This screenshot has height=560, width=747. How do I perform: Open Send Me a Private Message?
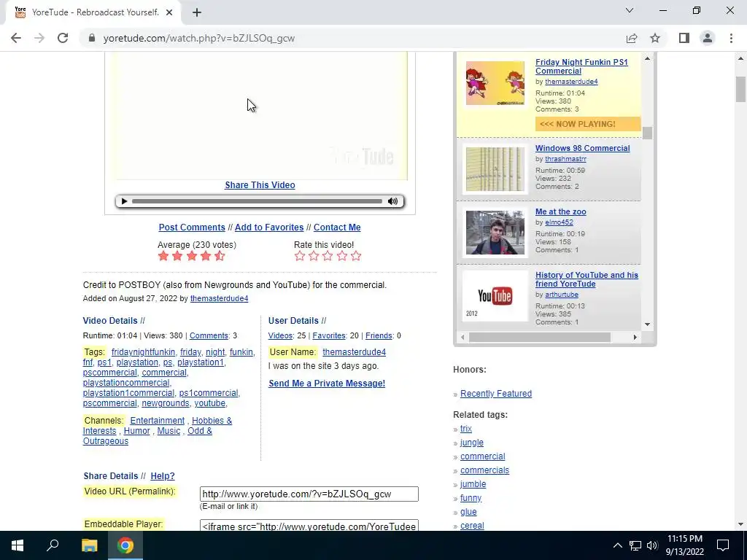coord(327,384)
